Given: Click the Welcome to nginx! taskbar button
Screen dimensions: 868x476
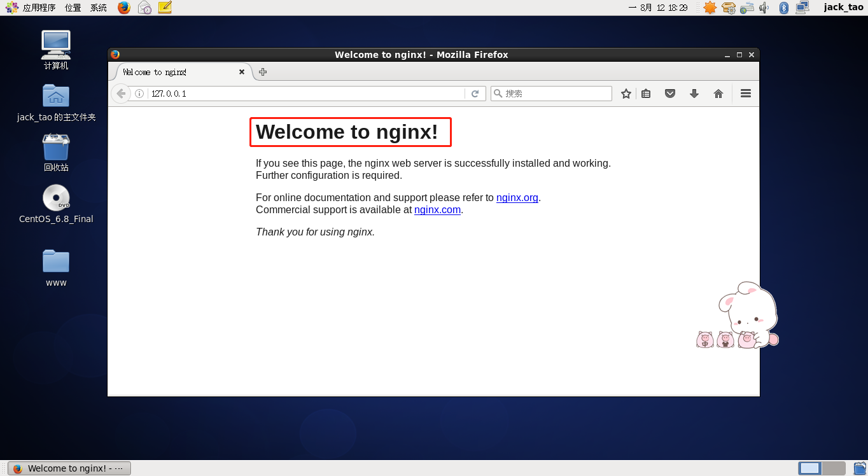Looking at the screenshot, I should click(69, 468).
